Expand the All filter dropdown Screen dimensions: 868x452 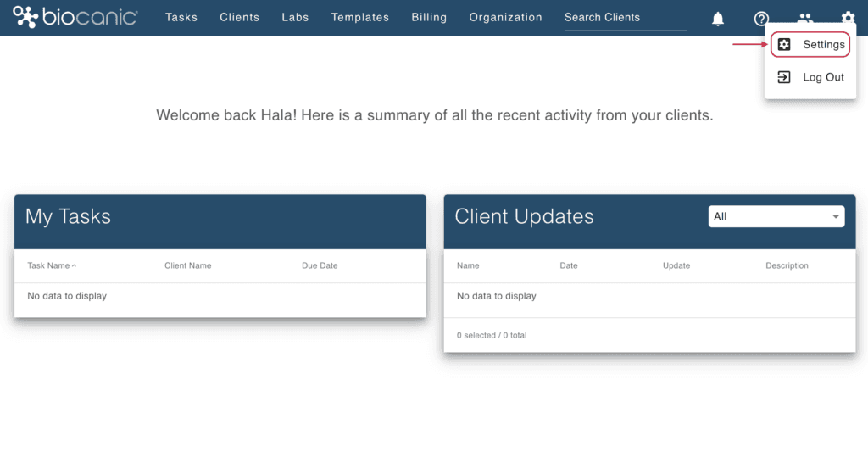tap(776, 216)
